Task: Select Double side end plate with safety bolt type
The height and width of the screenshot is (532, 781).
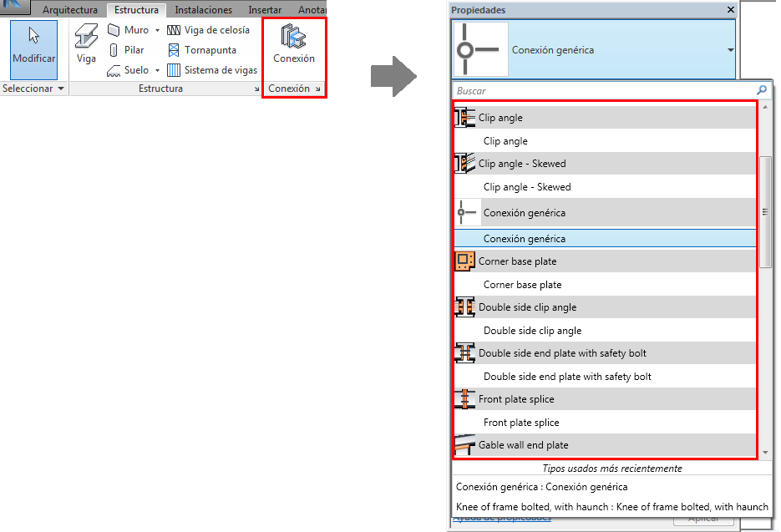Action: 605,377
